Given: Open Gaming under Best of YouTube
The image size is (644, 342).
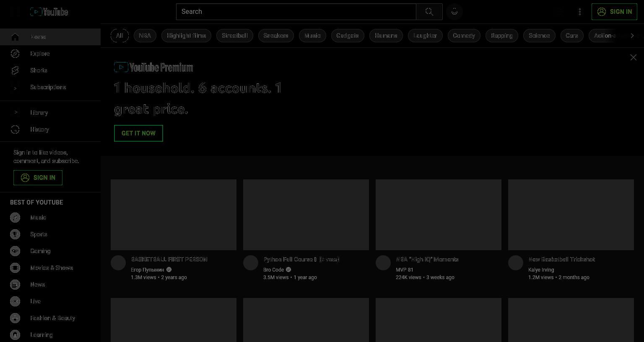Looking at the screenshot, I should coord(50,251).
